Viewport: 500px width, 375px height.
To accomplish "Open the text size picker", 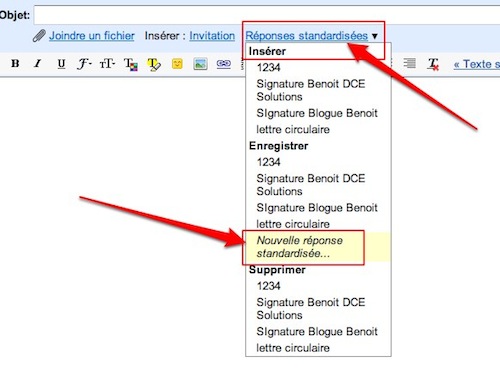I will tap(107, 63).
